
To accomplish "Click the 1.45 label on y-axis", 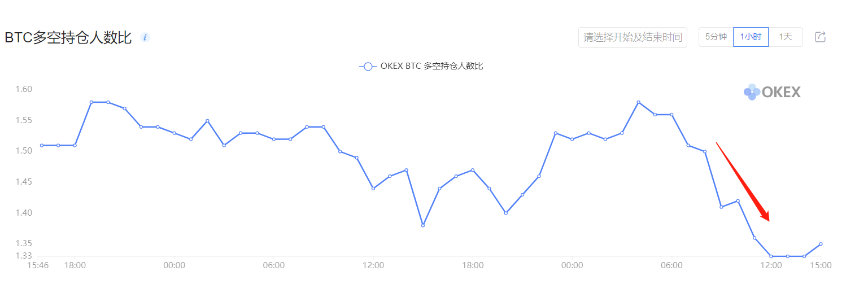I will coord(23,182).
